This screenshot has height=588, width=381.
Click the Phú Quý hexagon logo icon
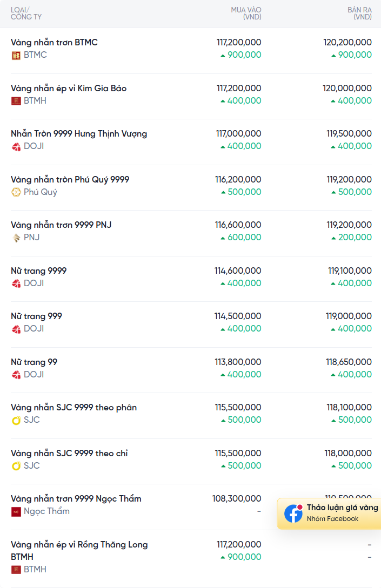click(x=16, y=192)
